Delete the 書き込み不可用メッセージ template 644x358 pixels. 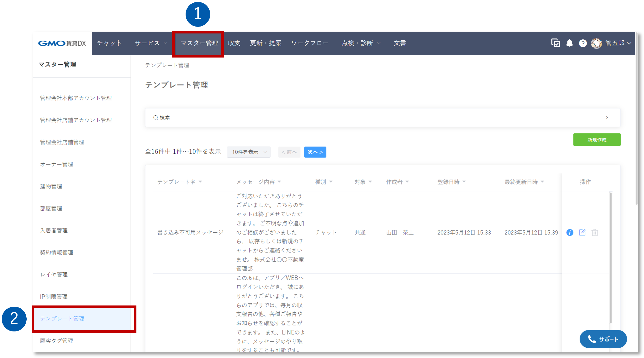pyautogui.click(x=595, y=232)
